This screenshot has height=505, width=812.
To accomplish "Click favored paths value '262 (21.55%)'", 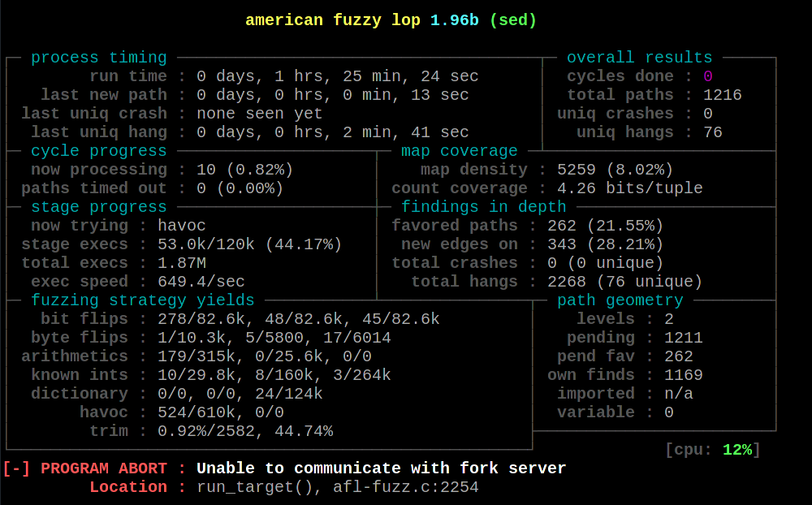I will click(606, 226).
